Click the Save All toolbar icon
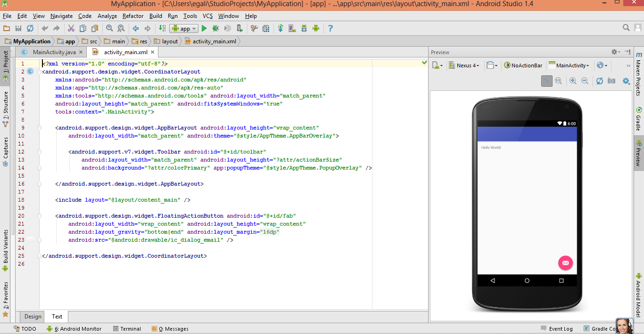The width and height of the screenshot is (644, 334). [18, 28]
